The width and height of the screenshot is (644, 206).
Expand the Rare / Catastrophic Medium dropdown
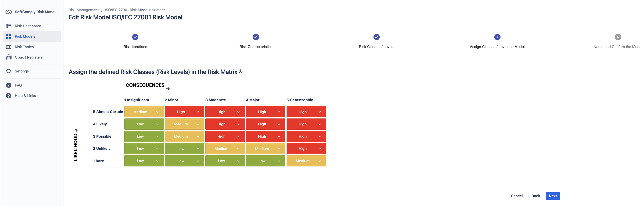click(x=306, y=161)
